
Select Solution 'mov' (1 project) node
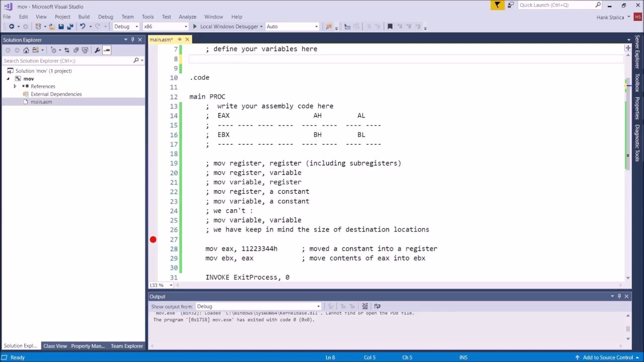(x=43, y=71)
